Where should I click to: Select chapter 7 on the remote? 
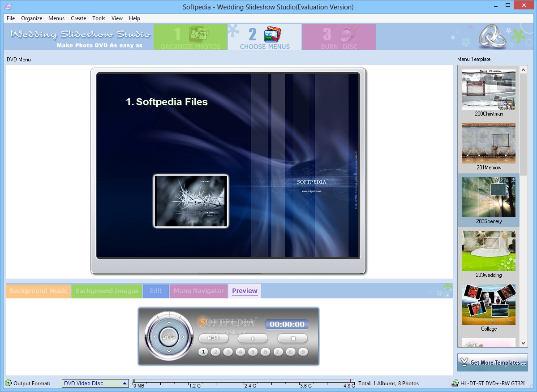[278, 352]
